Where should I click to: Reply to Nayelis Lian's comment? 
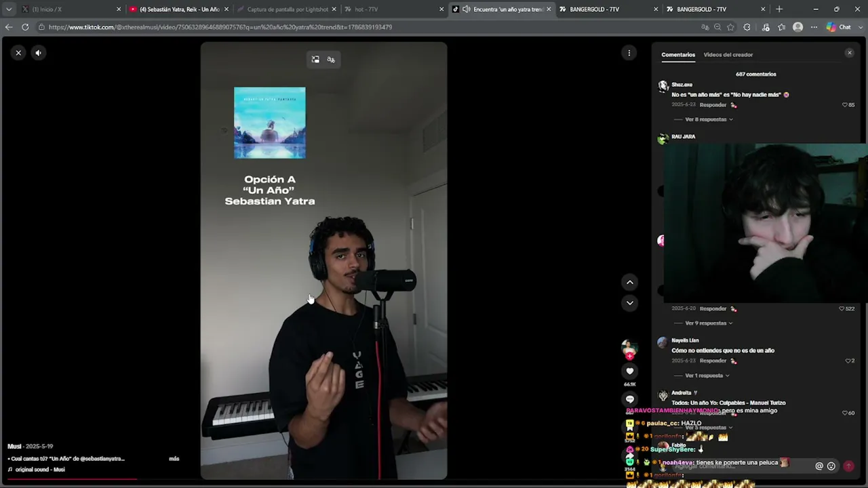click(x=713, y=361)
